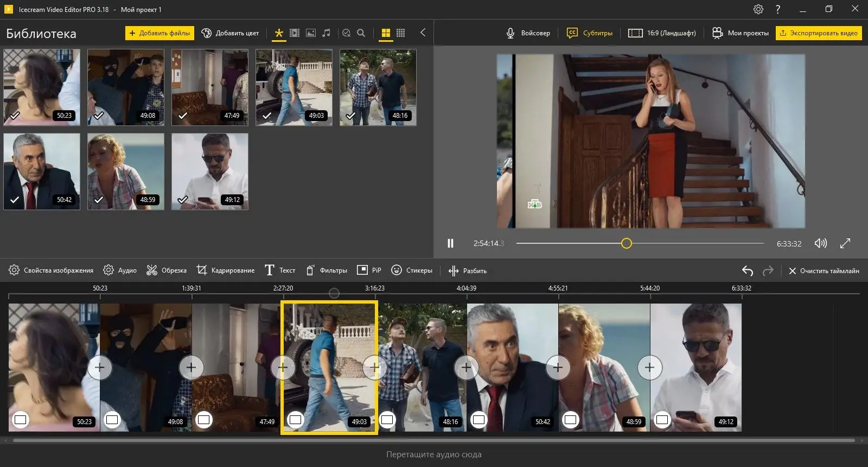The height and width of the screenshot is (467, 868).
Task: Filter library by audio files
Action: [x=326, y=33]
